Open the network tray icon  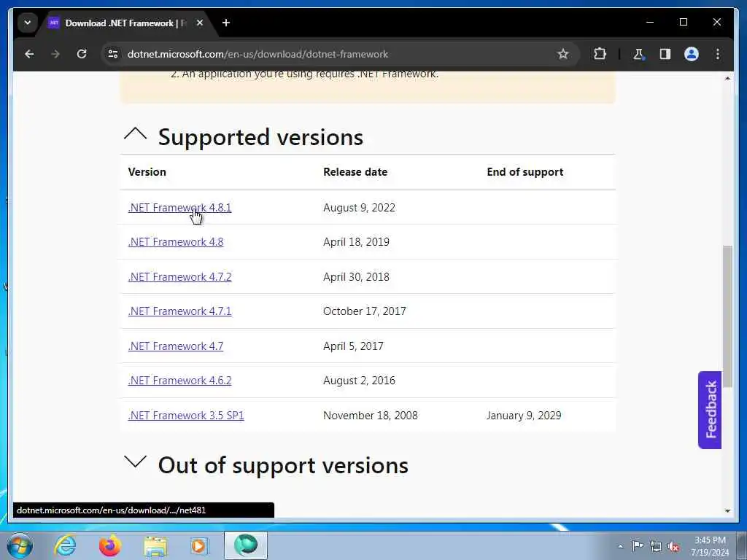coord(656,546)
